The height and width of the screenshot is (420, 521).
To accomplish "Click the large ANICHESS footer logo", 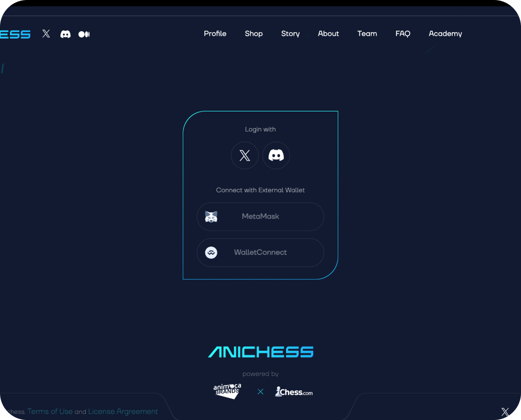I will [x=261, y=352].
